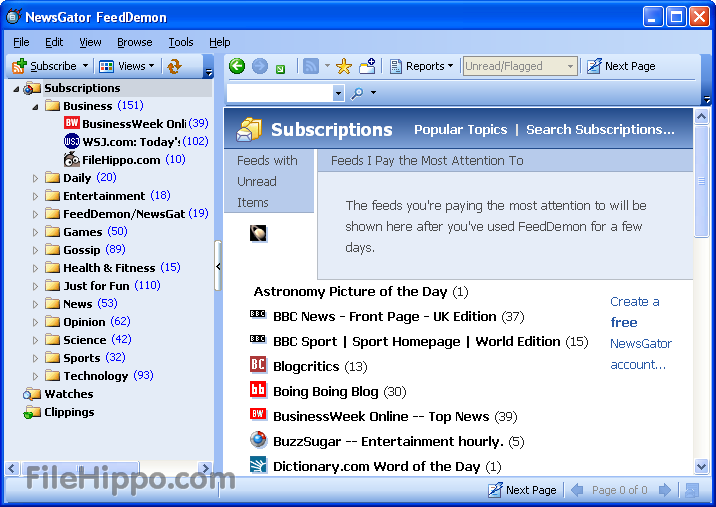
Task: Click Next Page in the bottom status bar
Action: click(x=522, y=490)
